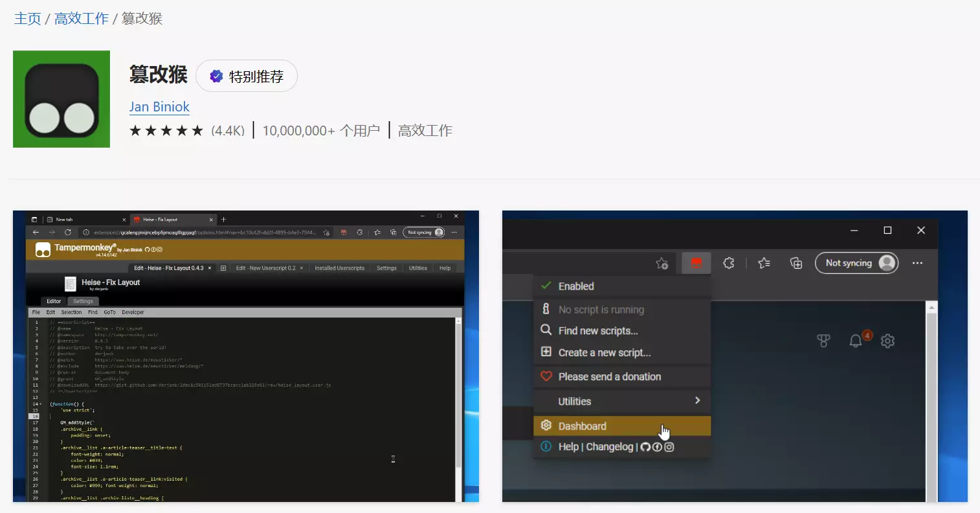Click the script document icon beside Heise - Fix Layout
Screen dimensions: 980x513
click(x=70, y=284)
